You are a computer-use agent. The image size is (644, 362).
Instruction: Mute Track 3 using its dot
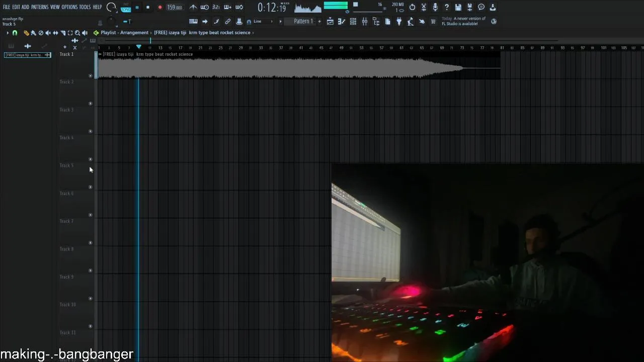91,132
